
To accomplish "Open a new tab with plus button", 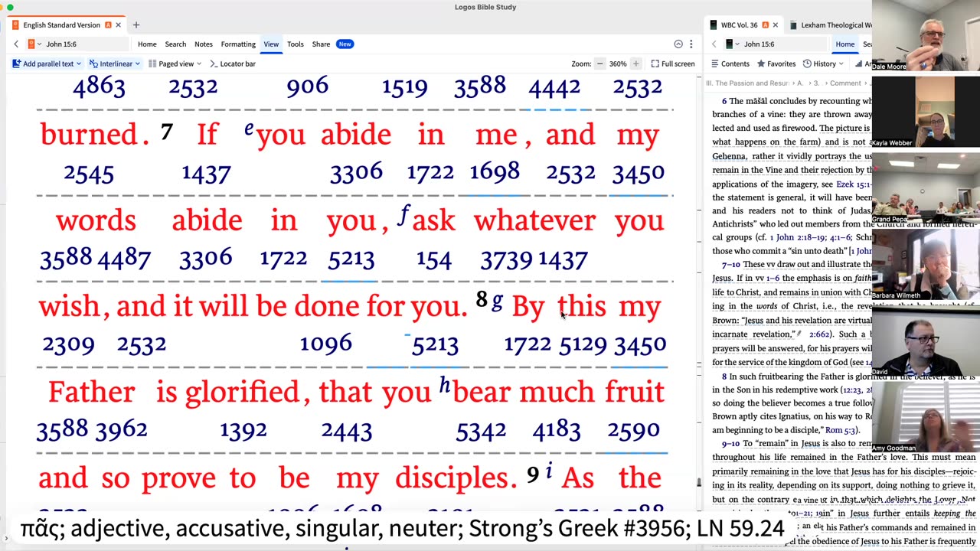I will coord(136,25).
